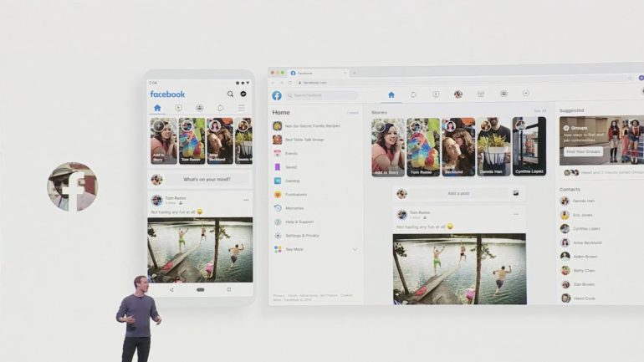Open Marketplace icon in the desktop nav

click(481, 94)
